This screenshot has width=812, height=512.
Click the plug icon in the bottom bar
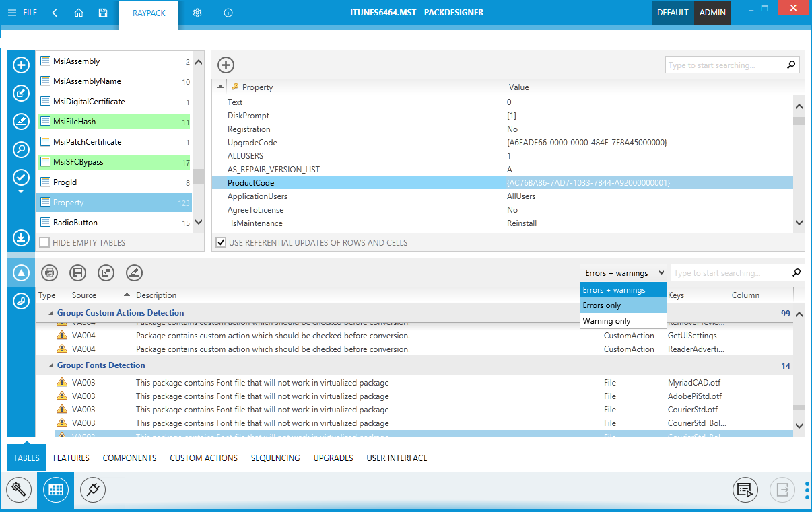tap(93, 490)
